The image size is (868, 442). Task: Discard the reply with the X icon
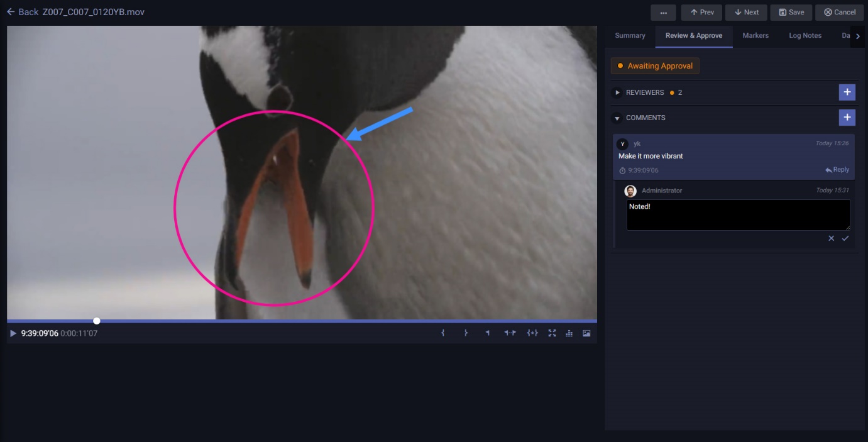coord(831,238)
